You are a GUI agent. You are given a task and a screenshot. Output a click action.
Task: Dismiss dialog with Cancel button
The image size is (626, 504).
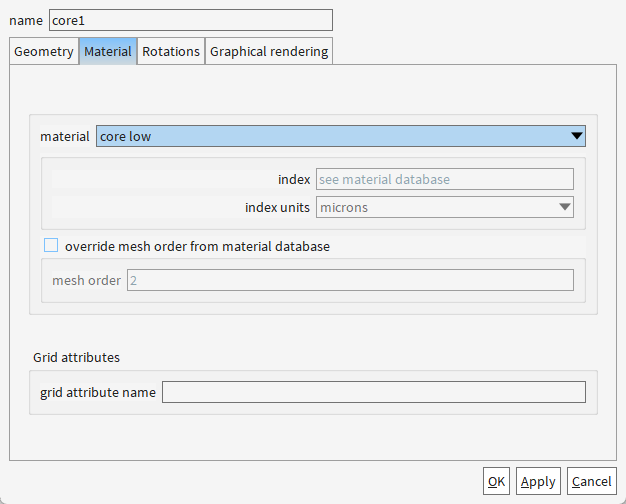[592, 481]
